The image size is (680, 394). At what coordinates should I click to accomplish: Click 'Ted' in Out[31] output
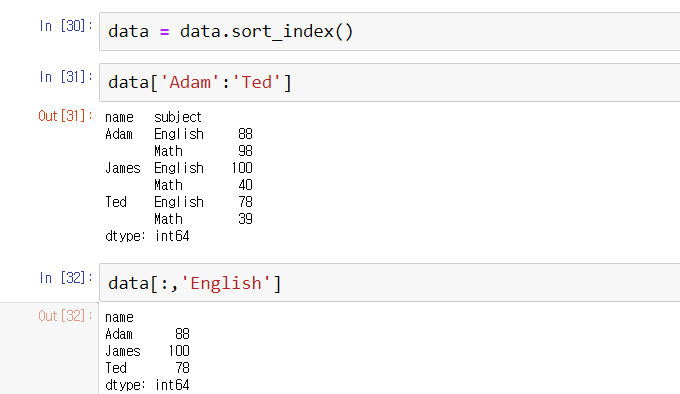(x=116, y=202)
